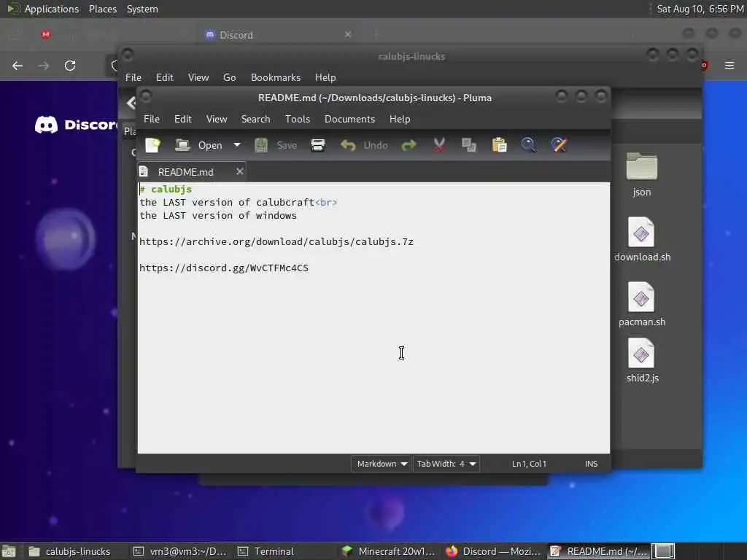Open Pluma's Tools menu

coord(298,119)
